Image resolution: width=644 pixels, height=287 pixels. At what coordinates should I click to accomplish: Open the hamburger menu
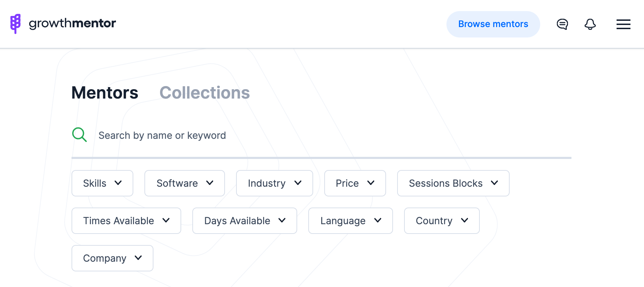pos(623,24)
